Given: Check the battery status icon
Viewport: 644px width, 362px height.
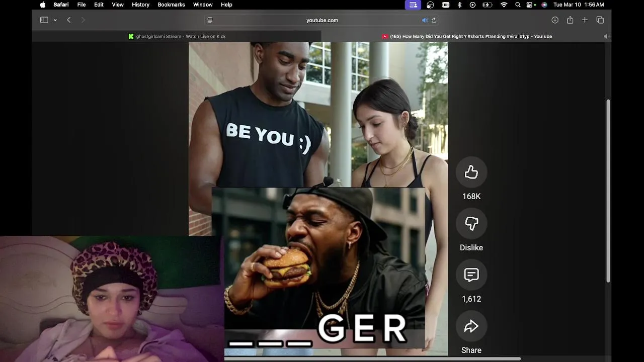Looking at the screenshot, I should (488, 5).
